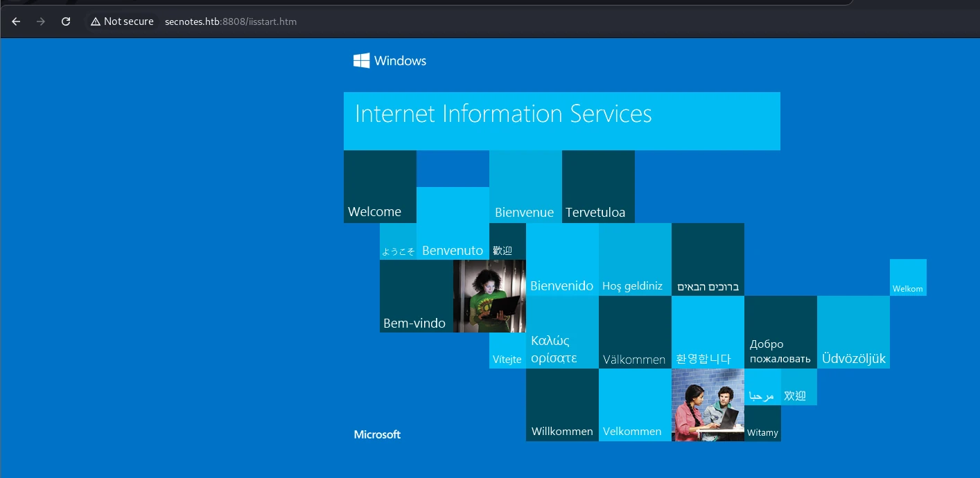
Task: Click the woman in green shirt photo
Action: pos(489,296)
